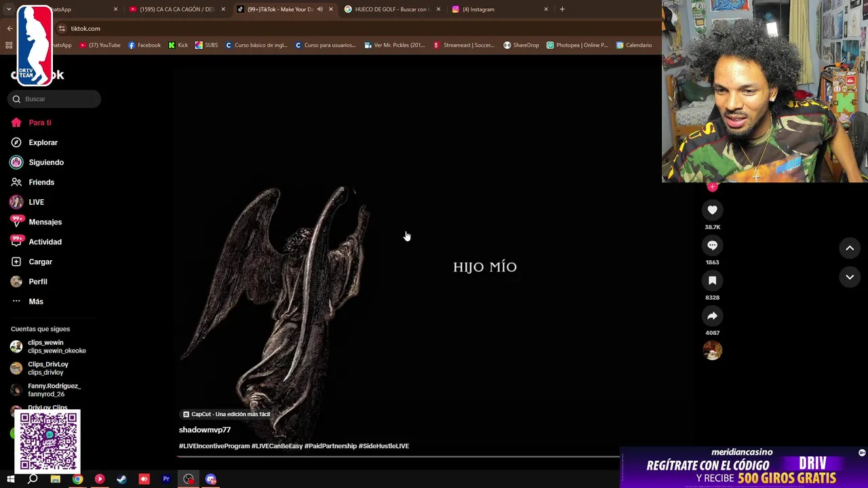Open the LIVE section
This screenshot has width=868, height=488.
point(36,202)
